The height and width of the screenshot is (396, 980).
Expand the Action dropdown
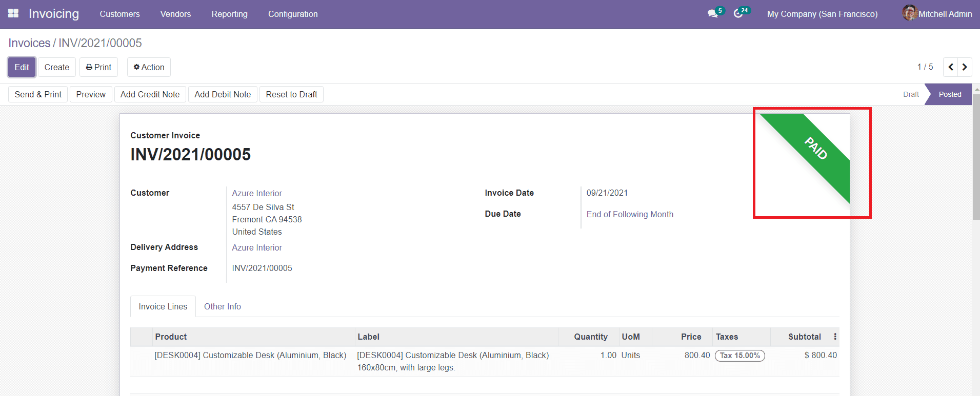click(x=149, y=67)
